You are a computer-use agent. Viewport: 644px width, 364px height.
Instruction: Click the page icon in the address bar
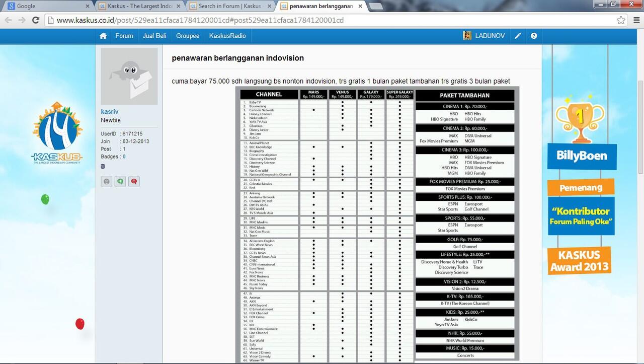point(50,20)
